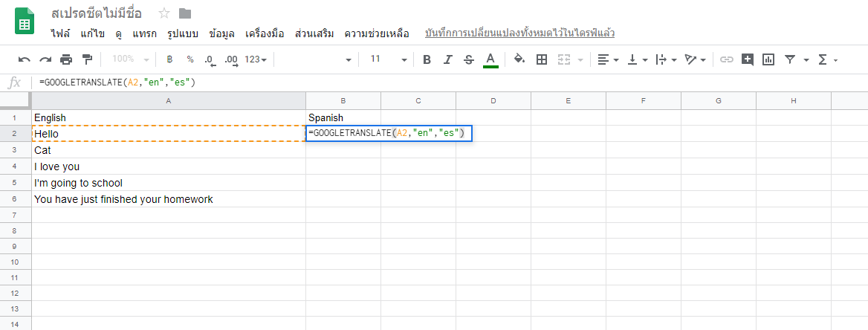Rename the spreadsheet title สเปรดชีตไม่มีชื่อ
This screenshot has height=330, width=868.
(x=97, y=13)
